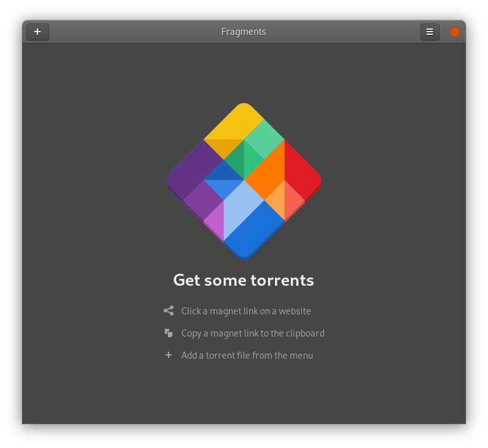Click the "Get some torrents" heading
The height and width of the screenshot is (448, 488).
[243, 280]
